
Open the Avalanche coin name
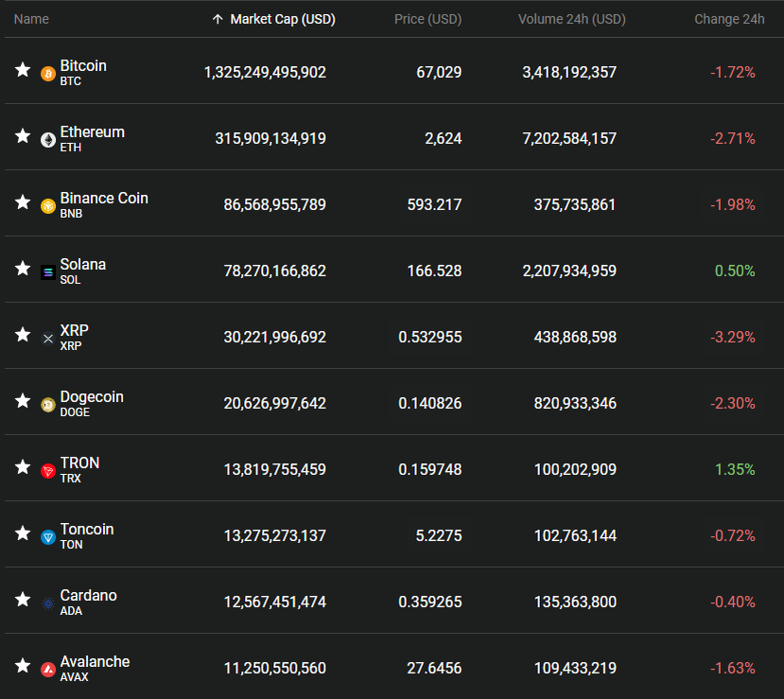95,661
